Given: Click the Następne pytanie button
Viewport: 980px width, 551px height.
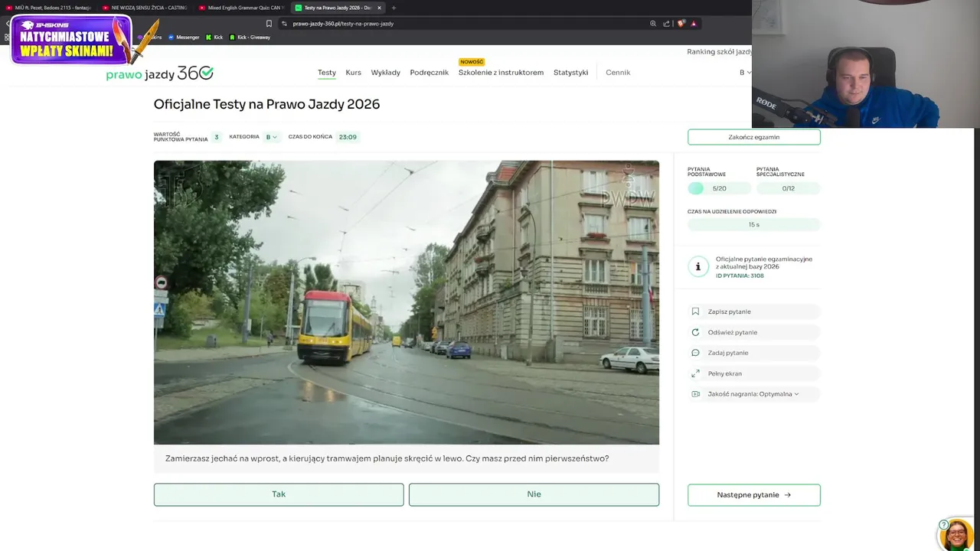Looking at the screenshot, I should point(754,495).
